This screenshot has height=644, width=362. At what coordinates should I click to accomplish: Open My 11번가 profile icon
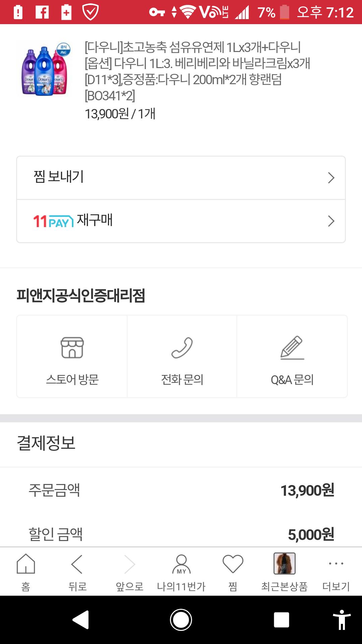pos(181,564)
